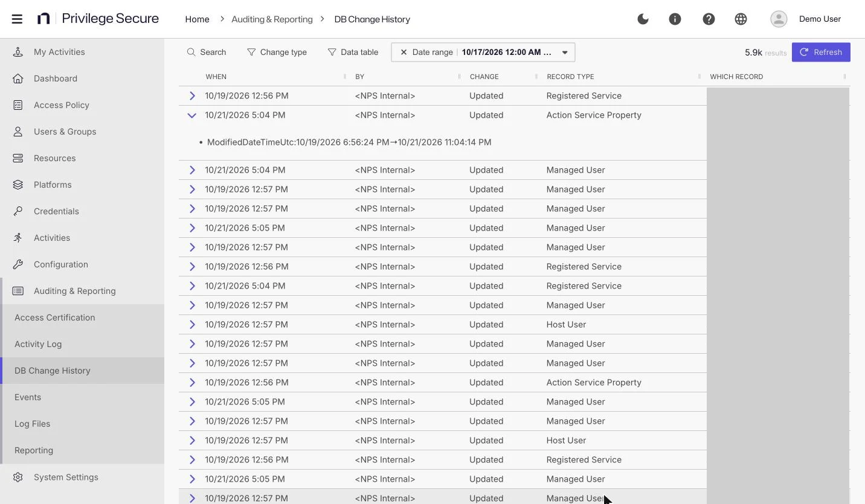Select DB Change History submenu item

click(53, 371)
